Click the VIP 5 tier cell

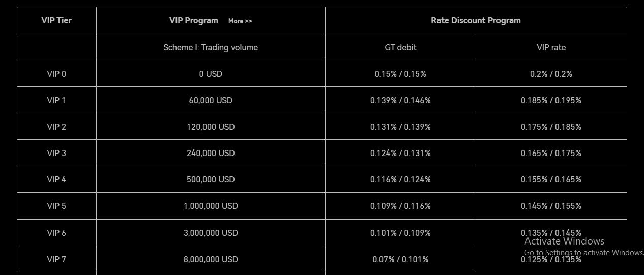pos(56,206)
